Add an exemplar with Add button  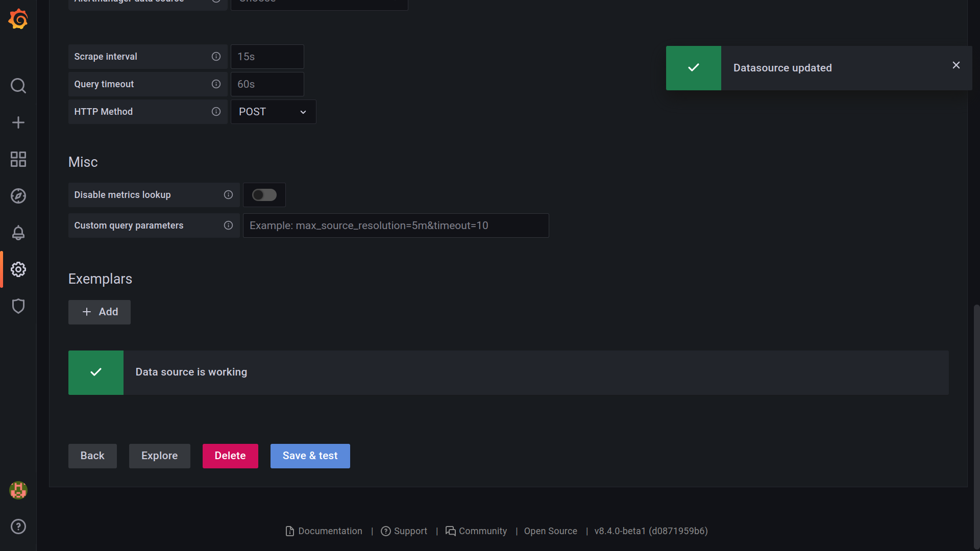(100, 312)
